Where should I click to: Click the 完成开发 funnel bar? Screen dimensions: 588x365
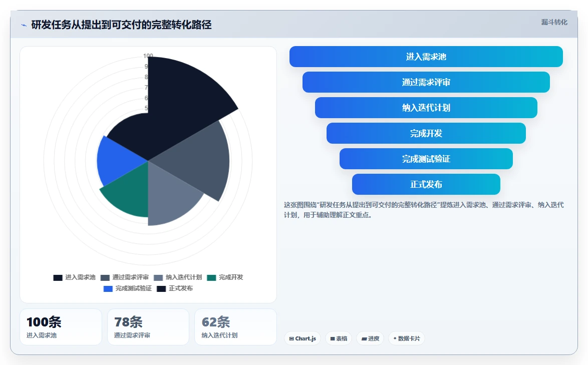point(426,133)
